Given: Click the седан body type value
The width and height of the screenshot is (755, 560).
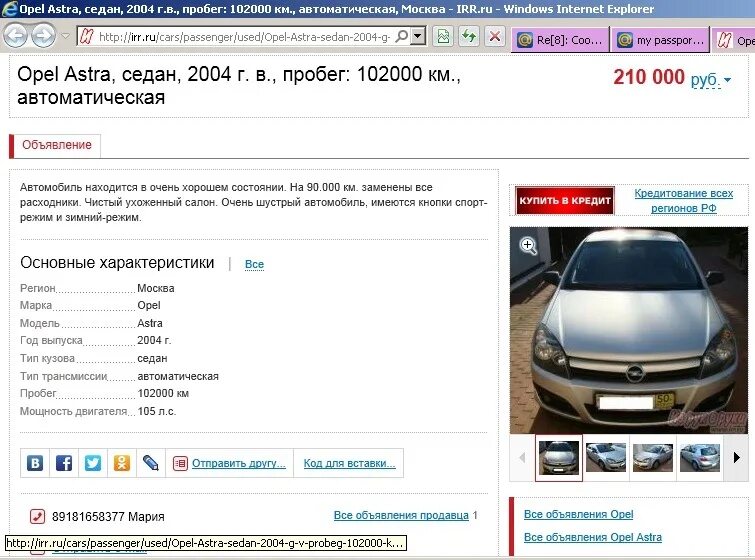Looking at the screenshot, I should [152, 358].
